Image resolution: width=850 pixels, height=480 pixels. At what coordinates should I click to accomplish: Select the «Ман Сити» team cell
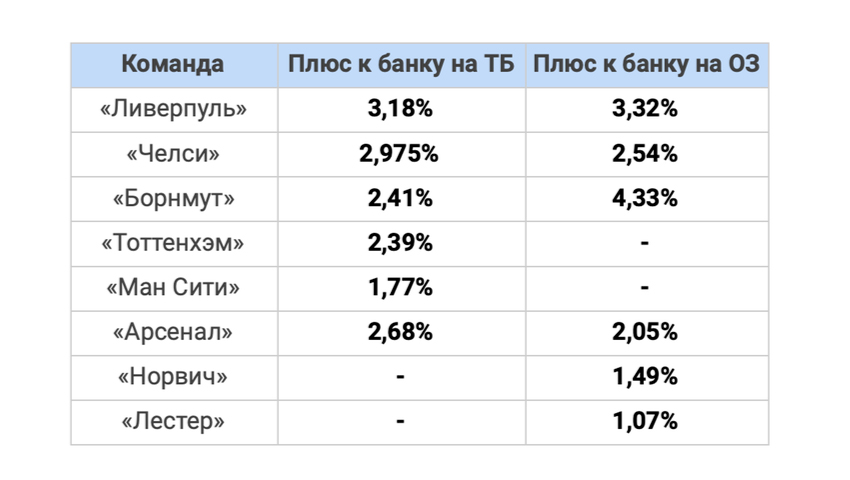pos(173,287)
